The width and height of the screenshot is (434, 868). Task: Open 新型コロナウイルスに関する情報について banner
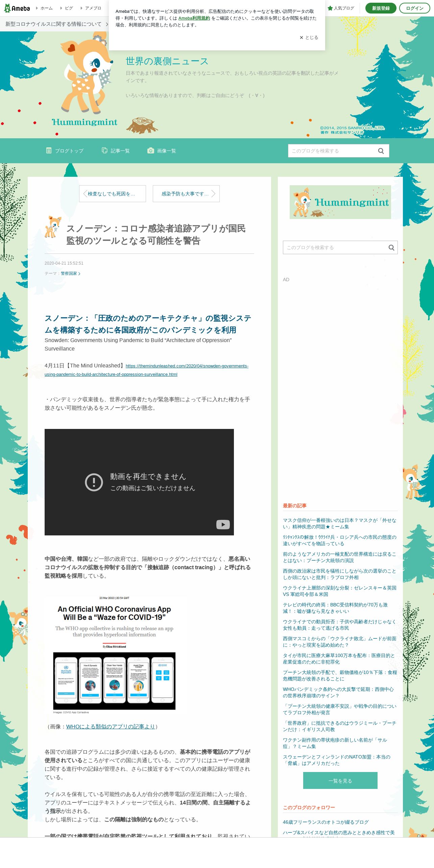click(56, 24)
